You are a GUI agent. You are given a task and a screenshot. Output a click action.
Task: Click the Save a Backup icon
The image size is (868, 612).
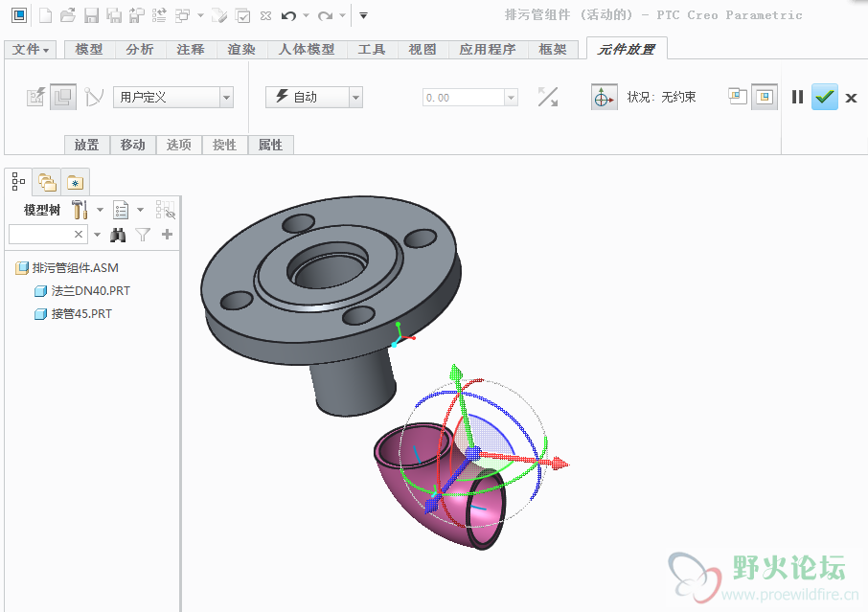(x=136, y=15)
